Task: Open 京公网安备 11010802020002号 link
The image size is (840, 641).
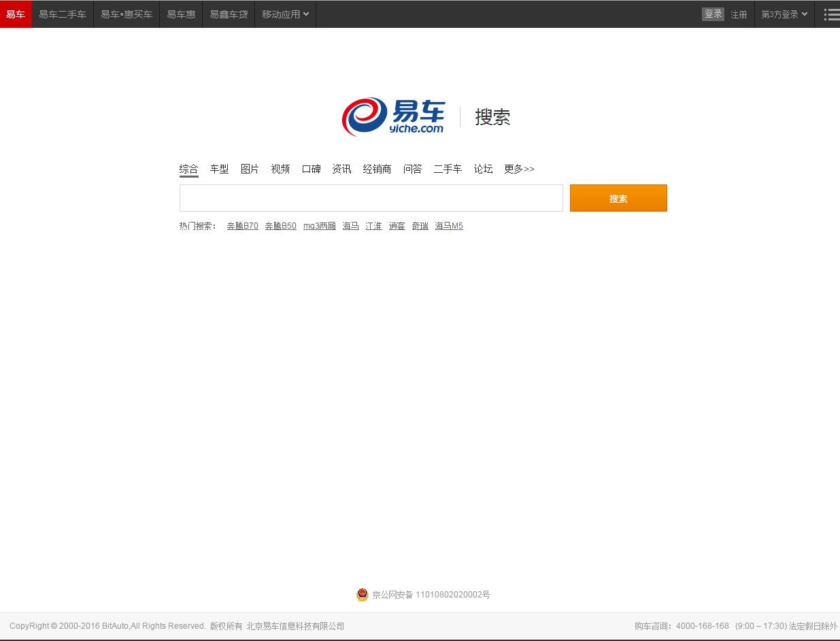Action: (431, 595)
